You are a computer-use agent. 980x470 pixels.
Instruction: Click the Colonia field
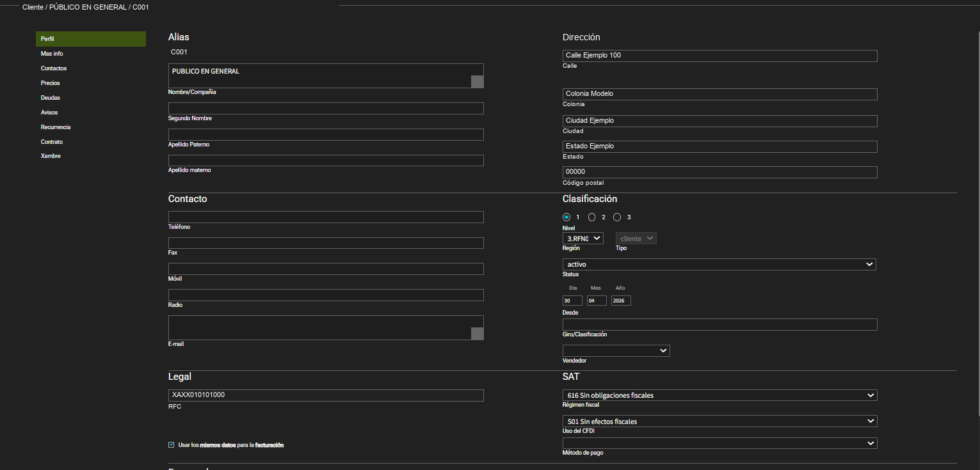pyautogui.click(x=720, y=94)
